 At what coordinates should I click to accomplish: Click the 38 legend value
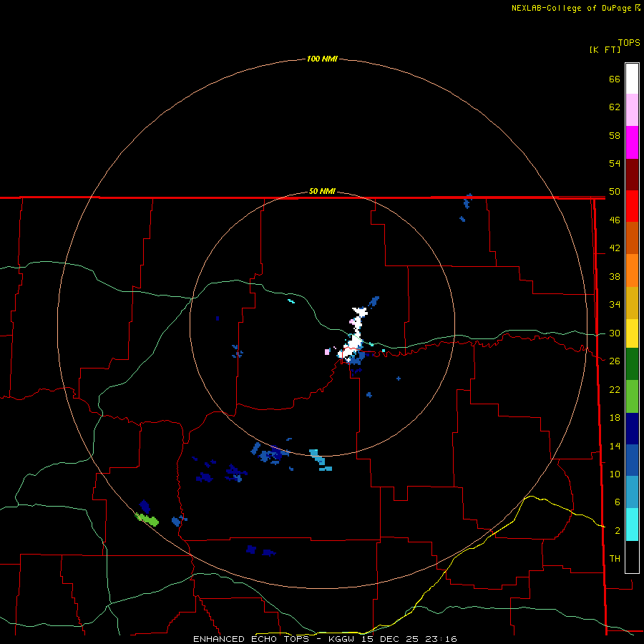pos(615,277)
